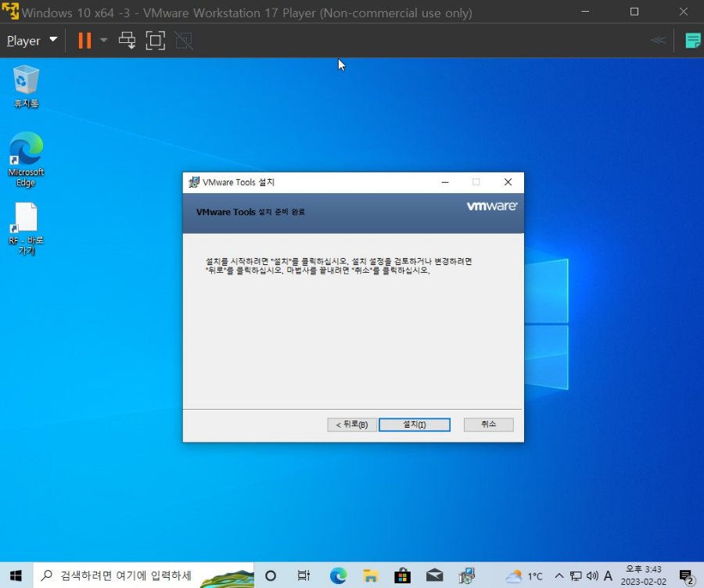Select the Microsoft Edge desktop shortcut

(x=26, y=160)
